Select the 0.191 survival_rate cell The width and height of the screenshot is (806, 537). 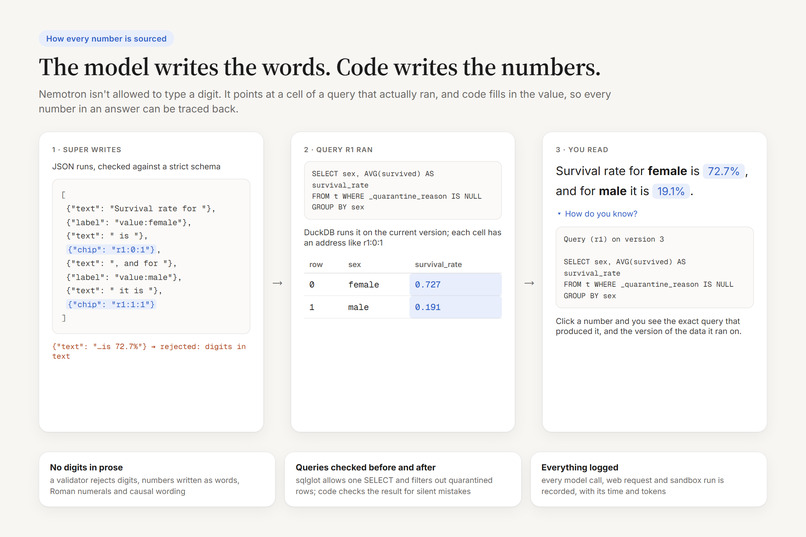tap(455, 307)
